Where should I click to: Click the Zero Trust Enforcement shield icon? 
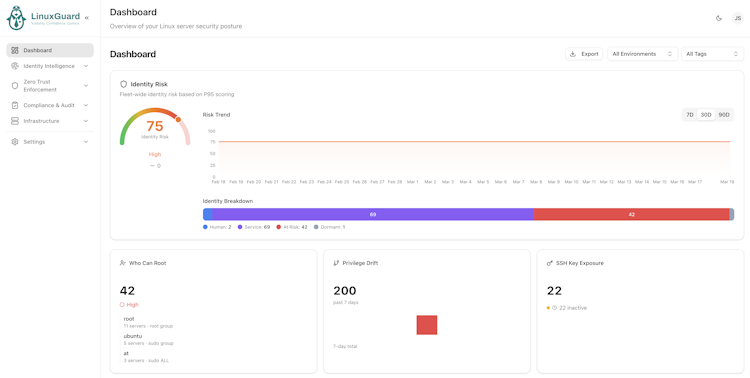click(x=15, y=86)
